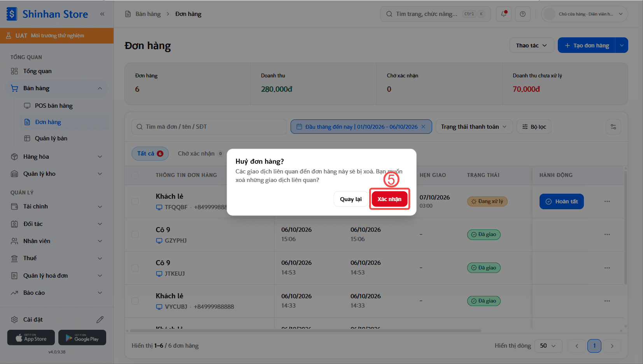
Task: Collapse the Bán hàng sidebar section
Action: click(x=57, y=88)
